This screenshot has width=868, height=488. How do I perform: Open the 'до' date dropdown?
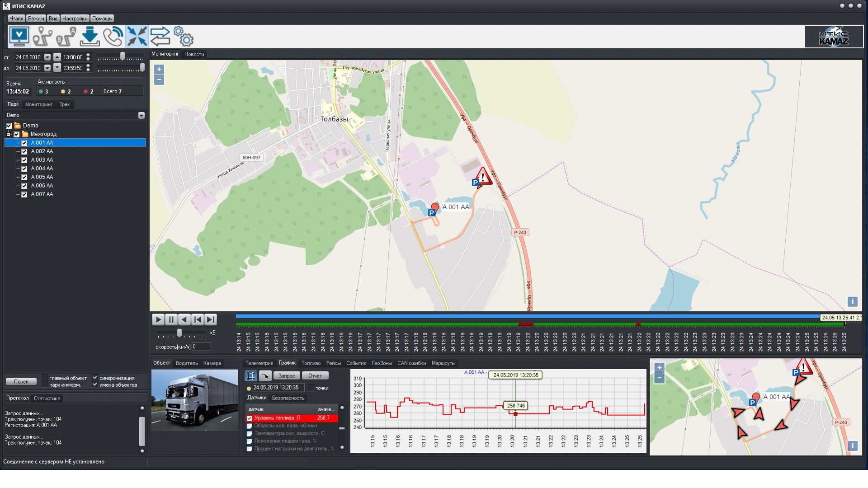47,68
